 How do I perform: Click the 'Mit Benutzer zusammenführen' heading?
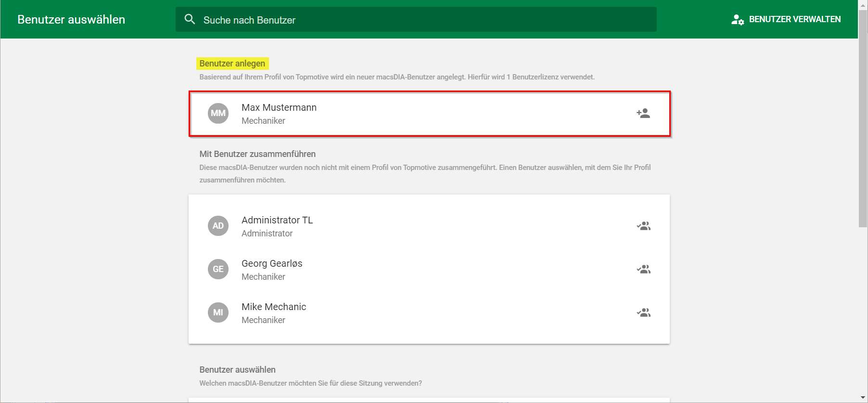click(257, 154)
